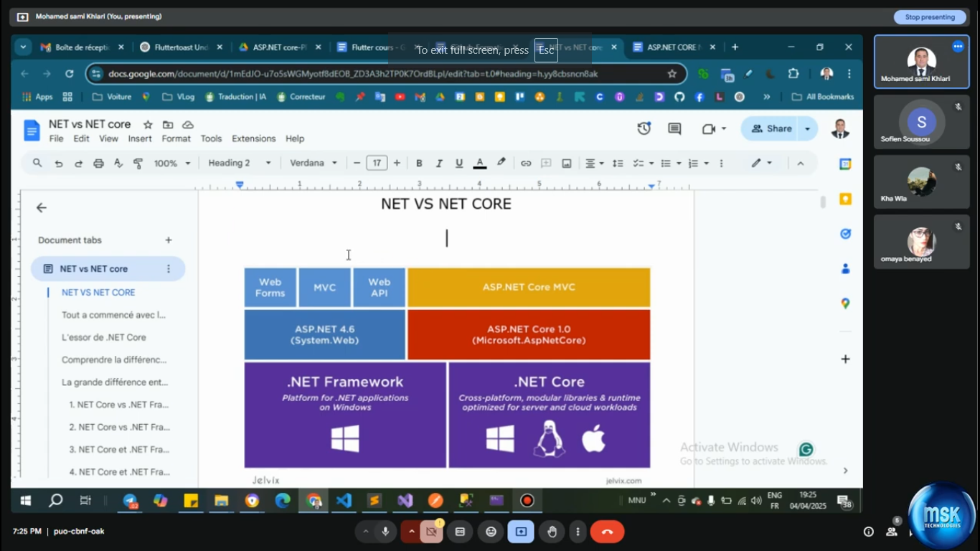Image resolution: width=980 pixels, height=551 pixels.
Task: Undo the last edit in Docs toolbar
Action: coord(59,164)
